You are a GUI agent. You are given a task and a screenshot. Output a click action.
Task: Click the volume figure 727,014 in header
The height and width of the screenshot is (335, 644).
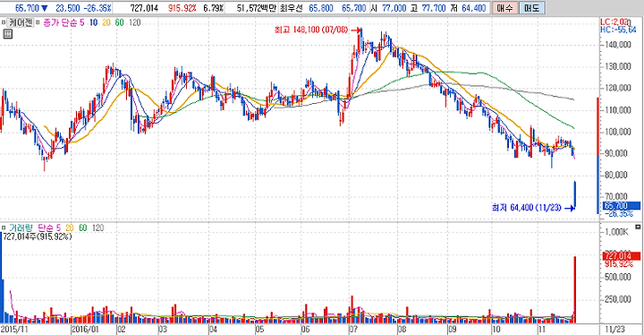(x=144, y=8)
